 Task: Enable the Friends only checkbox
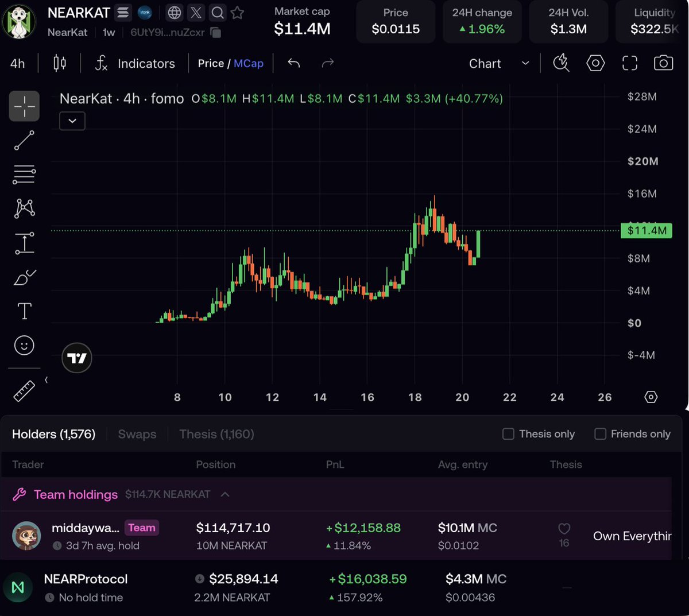click(600, 434)
